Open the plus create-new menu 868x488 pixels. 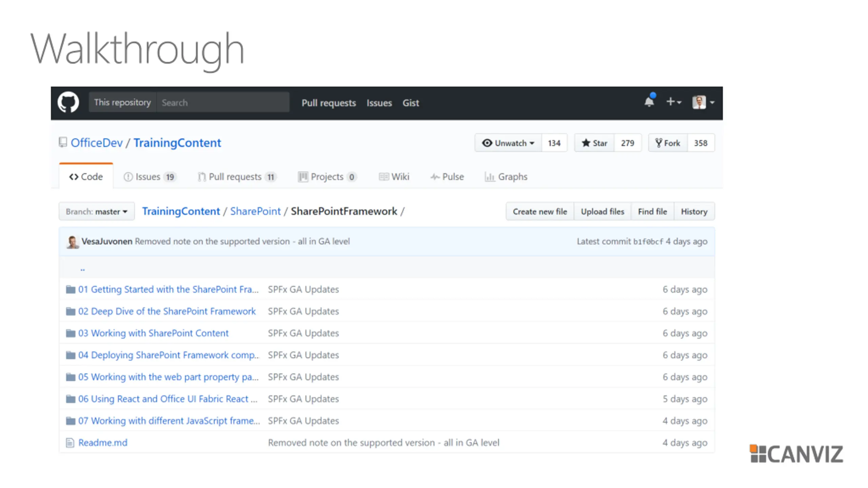(x=674, y=102)
